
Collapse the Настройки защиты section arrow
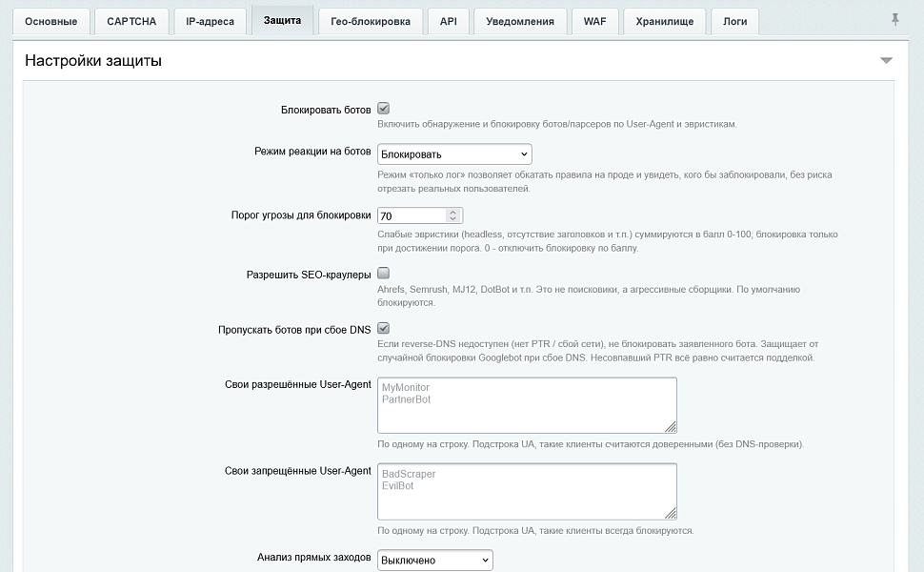[886, 60]
